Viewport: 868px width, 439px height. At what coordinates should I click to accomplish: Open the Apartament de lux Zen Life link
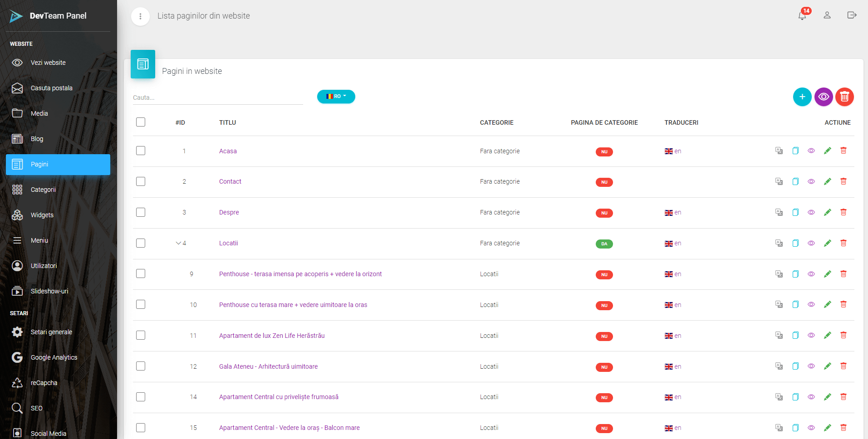point(271,336)
